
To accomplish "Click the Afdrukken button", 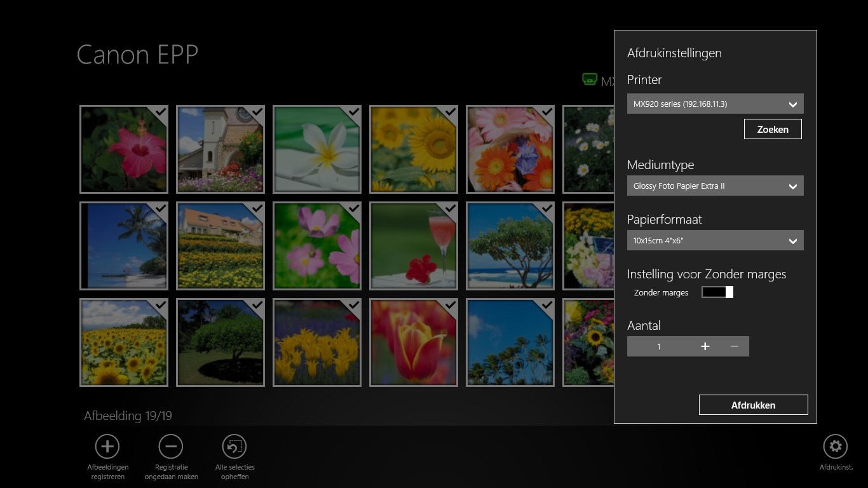I will coord(753,405).
